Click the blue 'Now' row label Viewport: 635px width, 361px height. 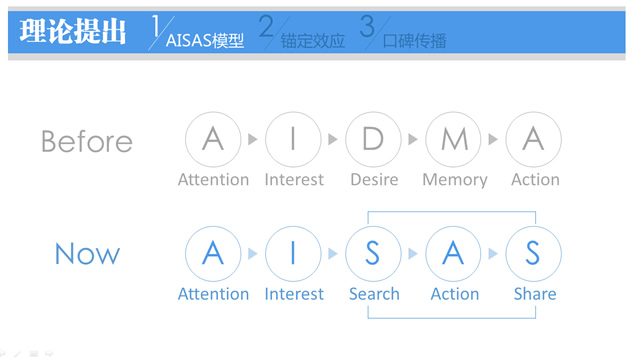click(87, 254)
